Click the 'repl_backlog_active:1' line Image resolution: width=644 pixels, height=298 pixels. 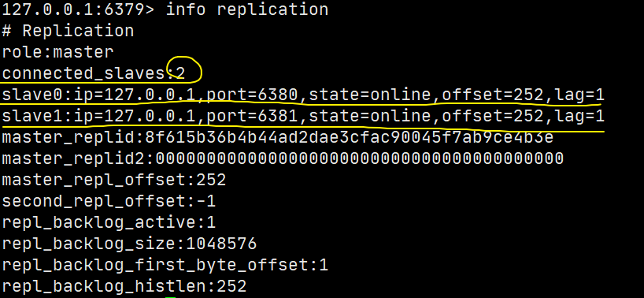(109, 223)
